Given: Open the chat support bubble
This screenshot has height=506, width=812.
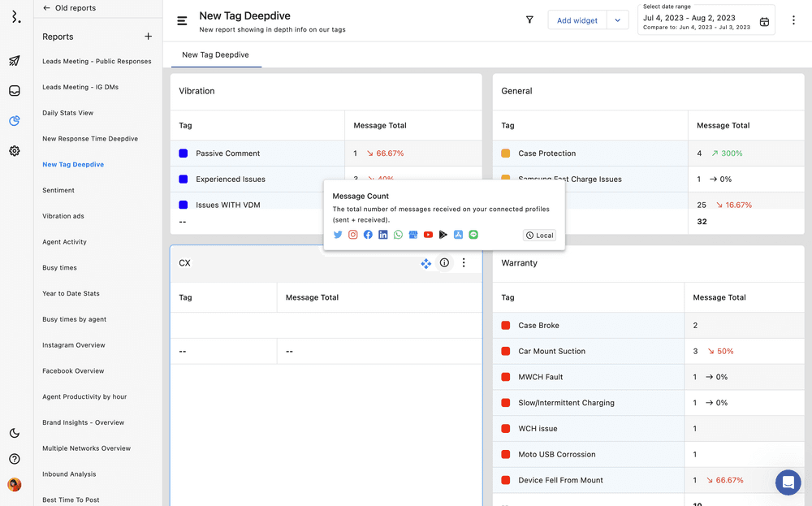Looking at the screenshot, I should click(x=788, y=482).
